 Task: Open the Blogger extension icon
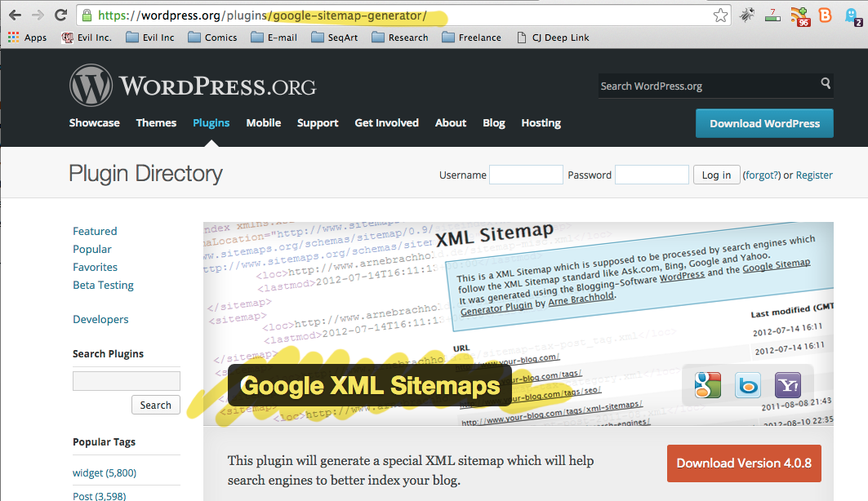825,15
